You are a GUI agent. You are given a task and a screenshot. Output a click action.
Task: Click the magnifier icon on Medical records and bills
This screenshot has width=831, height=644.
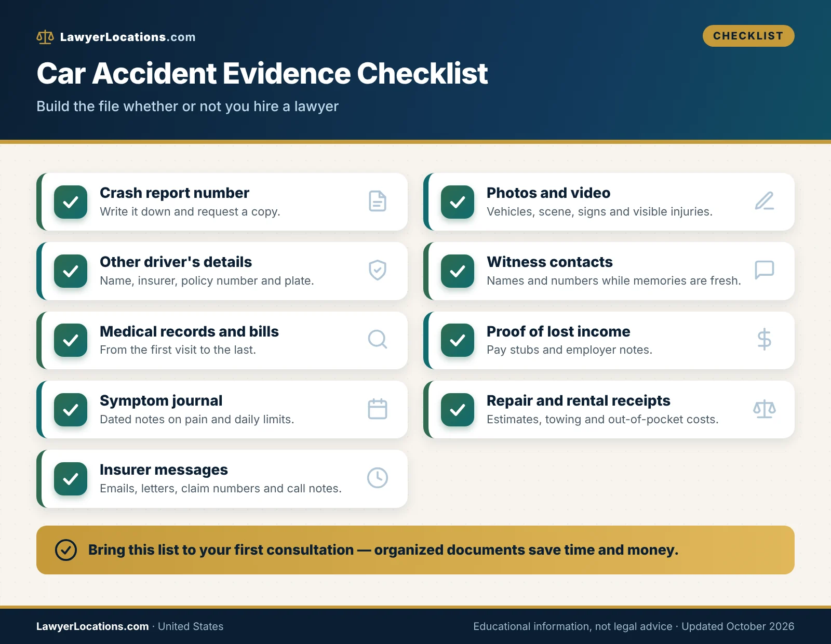click(378, 340)
